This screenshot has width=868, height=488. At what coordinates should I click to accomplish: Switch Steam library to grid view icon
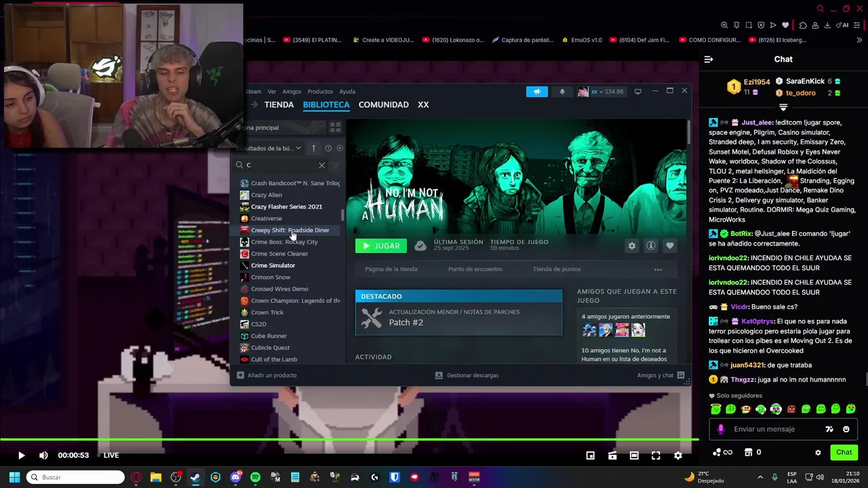click(x=335, y=127)
